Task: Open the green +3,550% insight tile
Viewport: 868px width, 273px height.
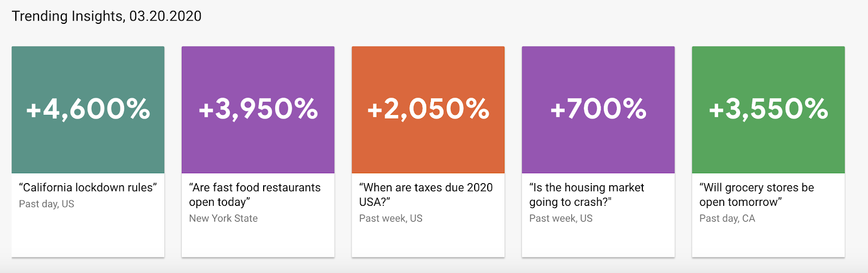Action: [768, 109]
